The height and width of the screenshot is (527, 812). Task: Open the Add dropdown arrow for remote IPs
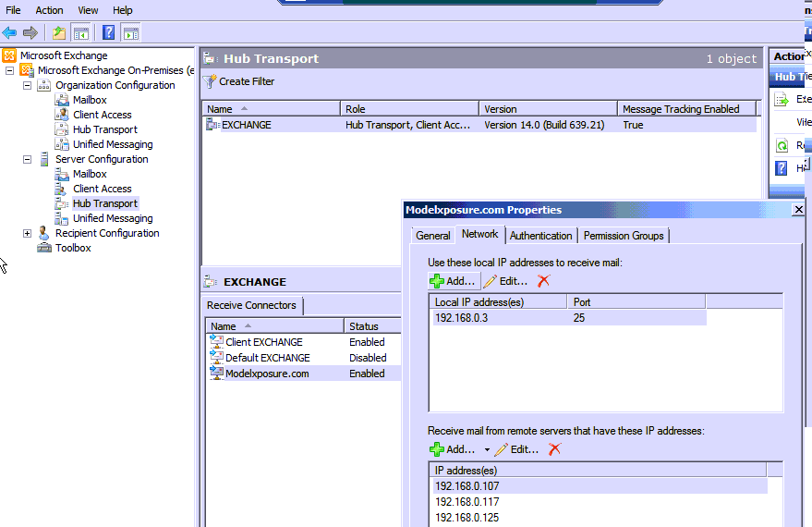pos(487,449)
